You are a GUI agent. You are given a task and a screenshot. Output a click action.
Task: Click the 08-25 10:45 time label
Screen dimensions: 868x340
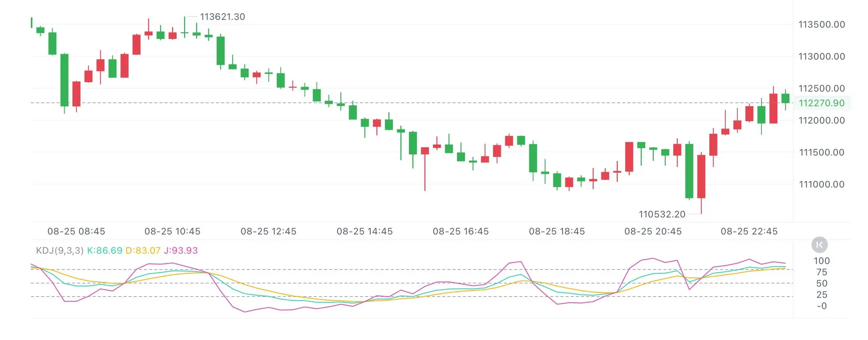click(173, 231)
